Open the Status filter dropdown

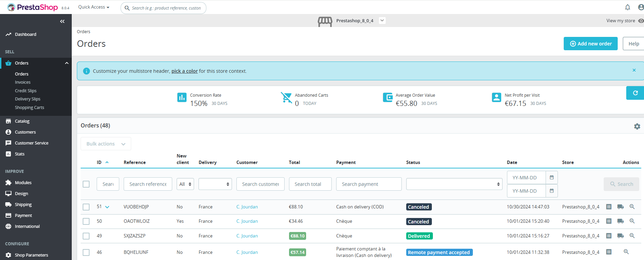[454, 184]
